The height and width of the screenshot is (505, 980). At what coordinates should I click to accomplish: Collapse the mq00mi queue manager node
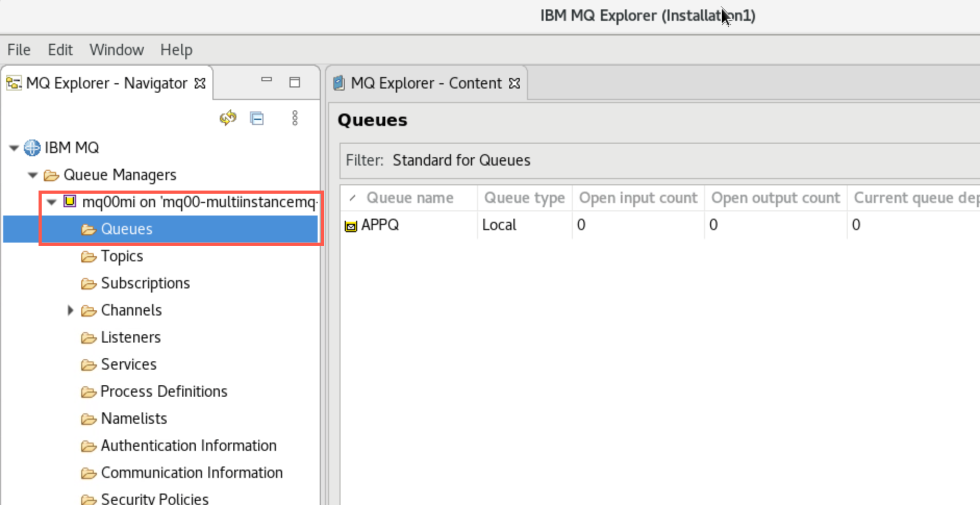tap(52, 202)
